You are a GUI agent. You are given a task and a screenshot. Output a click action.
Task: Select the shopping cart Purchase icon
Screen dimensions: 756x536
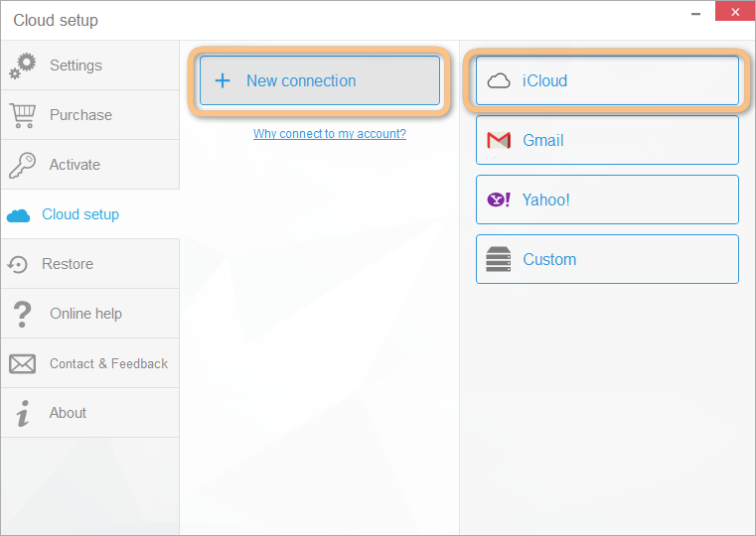point(22,115)
